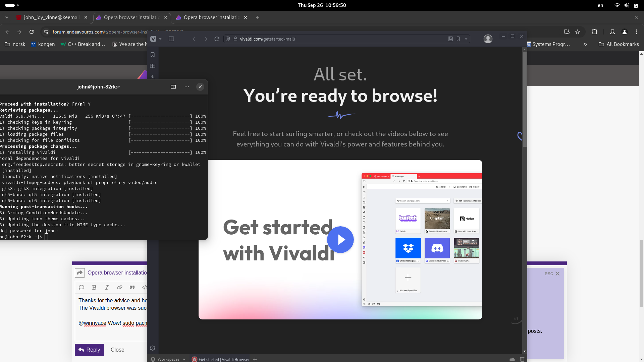The width and height of the screenshot is (644, 362).
Task: Go forward in Vivaldi history
Action: click(206, 39)
